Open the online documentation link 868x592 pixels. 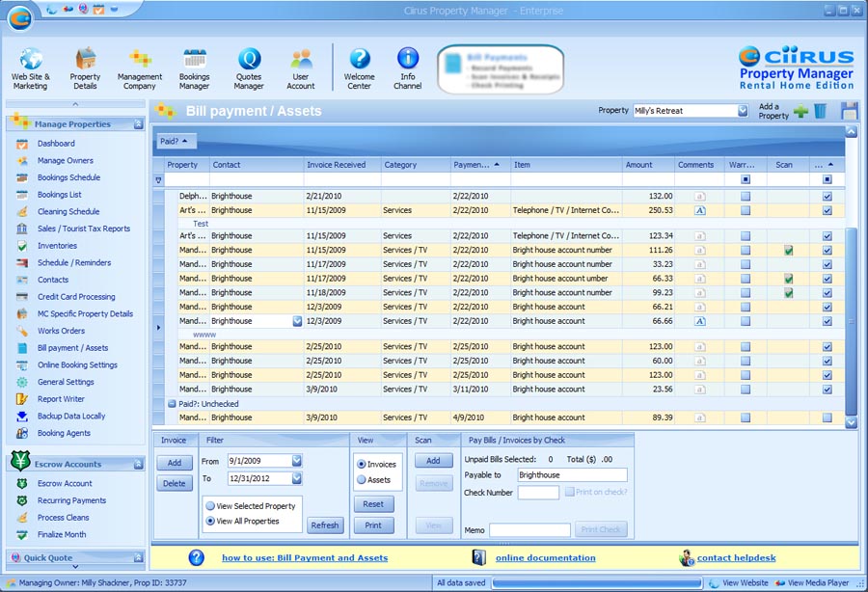tap(546, 557)
